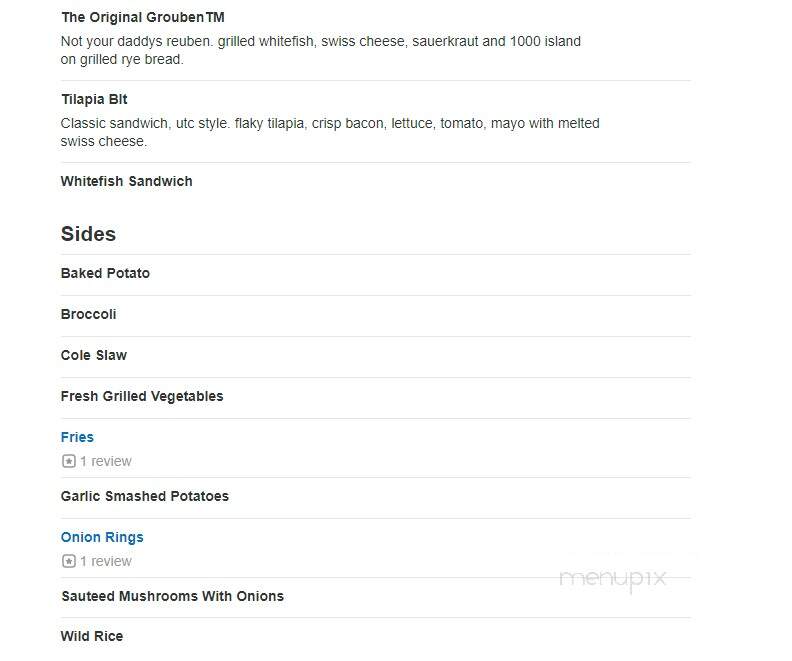
Task: Open the Fries menu item link
Action: (77, 437)
